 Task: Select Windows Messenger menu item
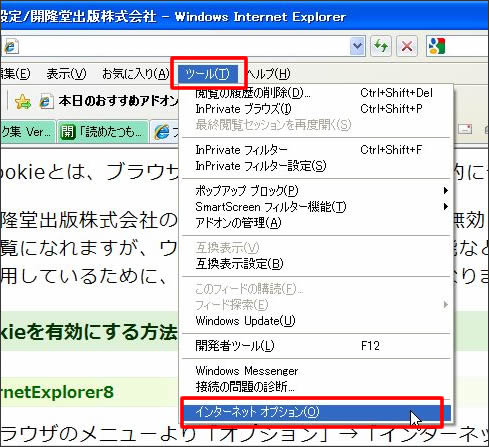click(x=316, y=371)
